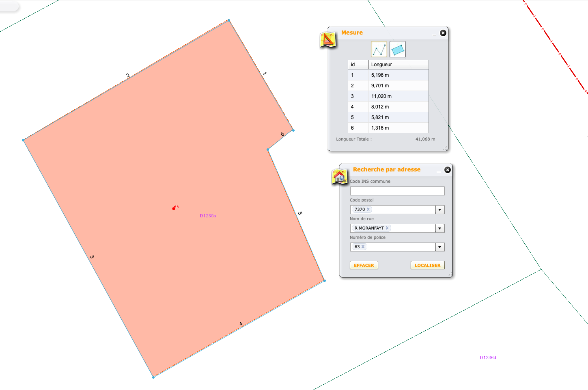The height and width of the screenshot is (390, 588).
Task: Select measurement row with 11,020 m
Action: tap(388, 96)
